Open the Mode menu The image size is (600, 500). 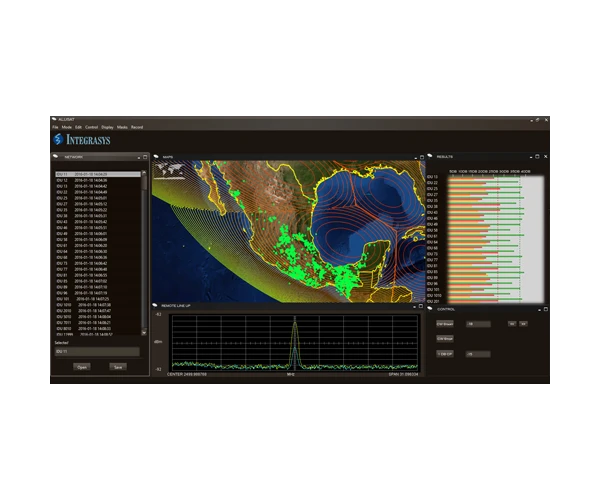pos(67,127)
